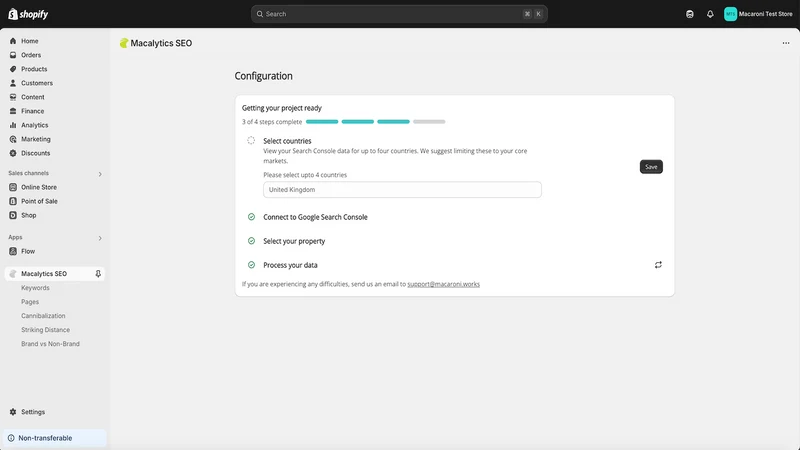Open the countries selection dropdown

(402, 190)
